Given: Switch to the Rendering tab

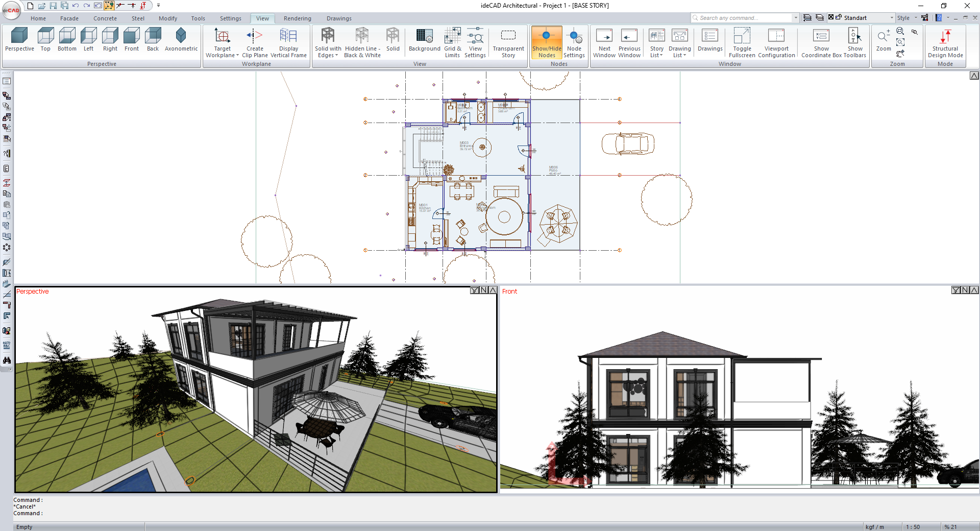Looking at the screenshot, I should tap(297, 18).
